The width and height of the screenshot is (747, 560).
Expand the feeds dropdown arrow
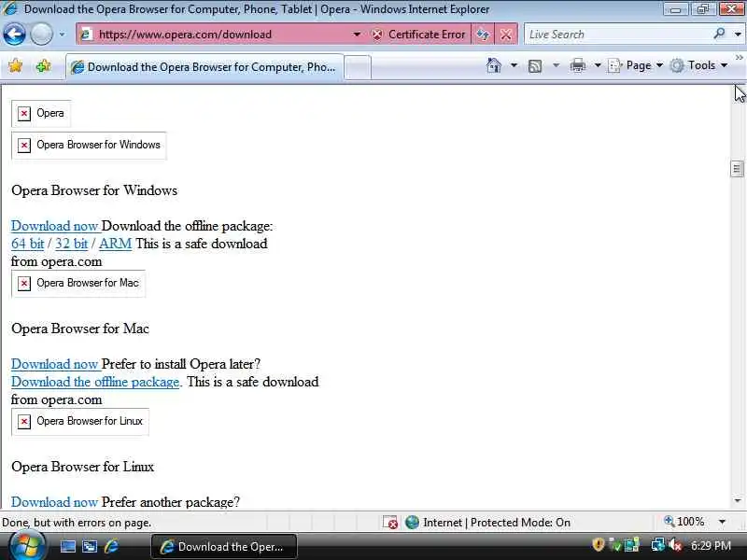click(x=556, y=65)
